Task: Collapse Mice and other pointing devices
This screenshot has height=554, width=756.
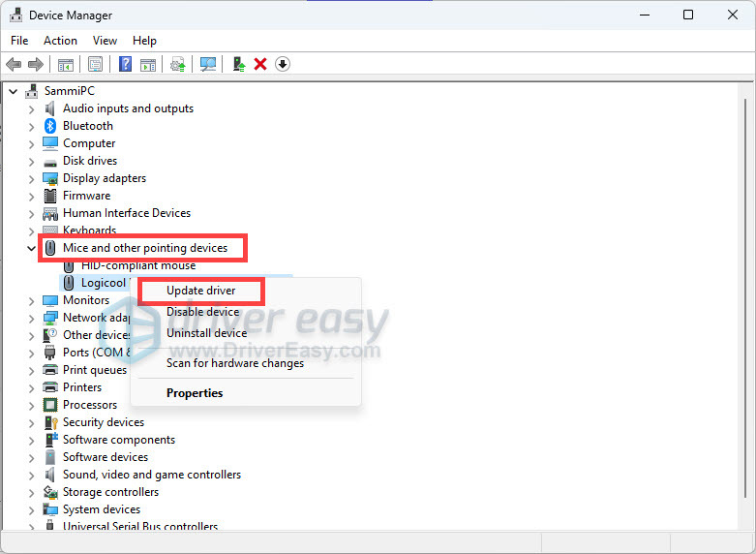Action: point(31,248)
